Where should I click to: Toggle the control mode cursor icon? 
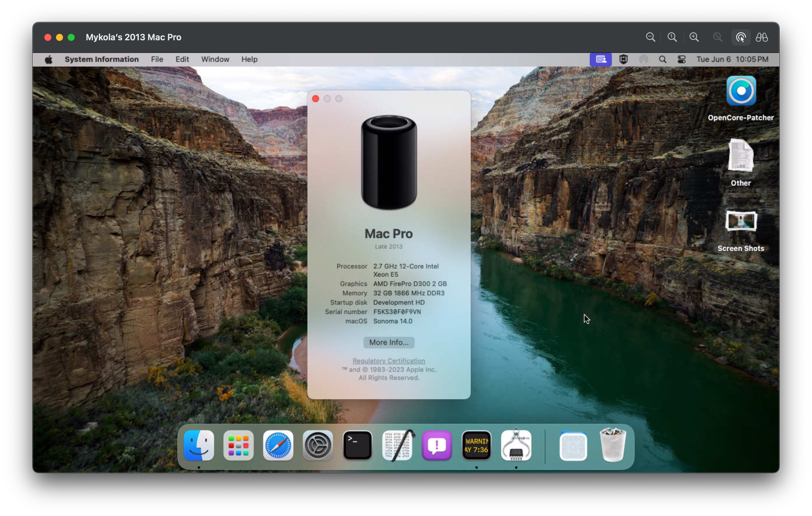[741, 37]
